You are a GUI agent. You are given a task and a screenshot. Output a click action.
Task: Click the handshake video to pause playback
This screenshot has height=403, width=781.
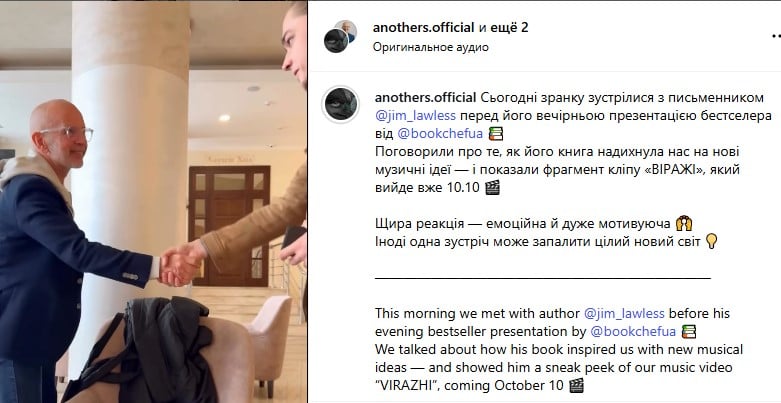(x=153, y=201)
